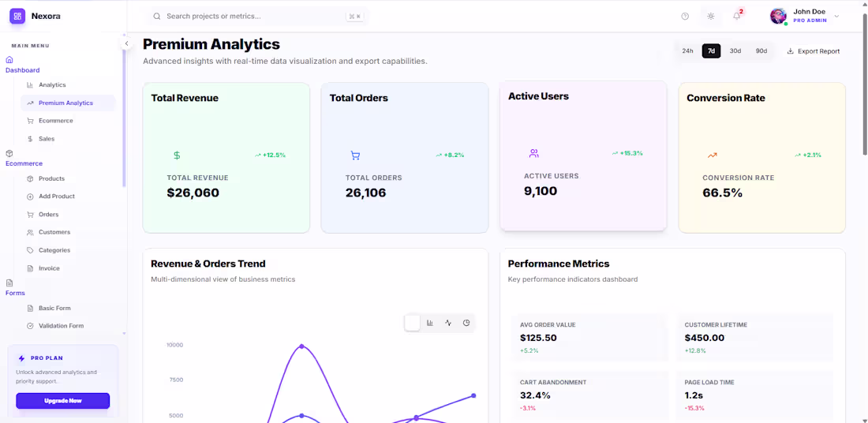Viewport: 868px width, 423px height.
Task: Select the highlighted first chart-type button
Action: coord(413,323)
